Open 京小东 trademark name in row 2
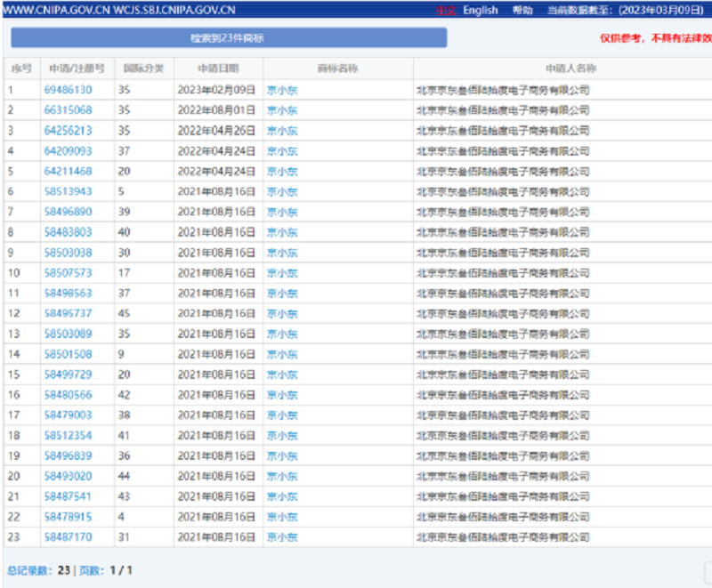The width and height of the screenshot is (712, 588). click(282, 110)
